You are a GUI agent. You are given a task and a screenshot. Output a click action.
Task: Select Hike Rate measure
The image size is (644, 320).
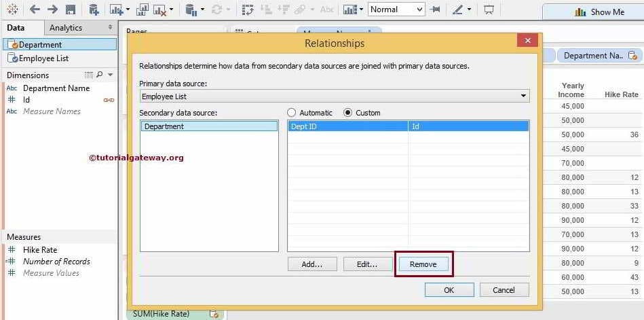pyautogui.click(x=40, y=249)
